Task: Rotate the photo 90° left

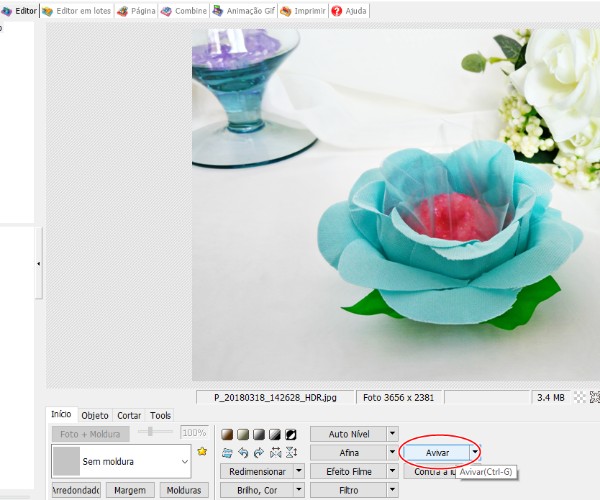Action: [243, 453]
